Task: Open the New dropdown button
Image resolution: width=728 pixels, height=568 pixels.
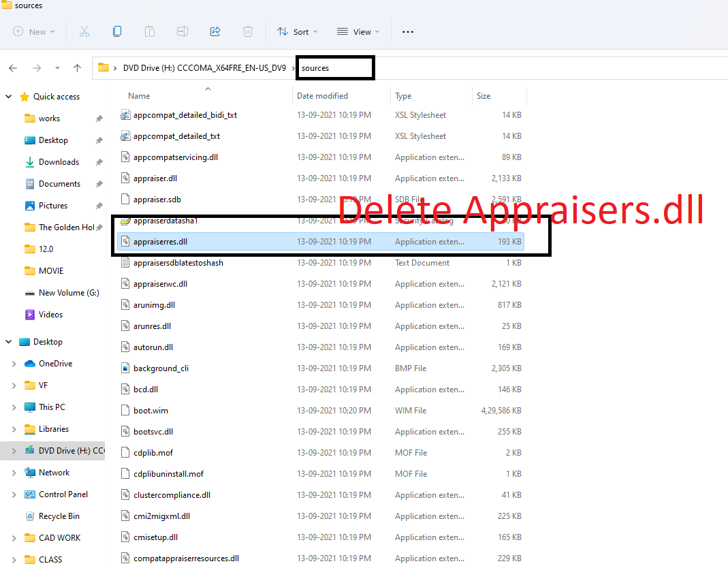Action: 34,31
